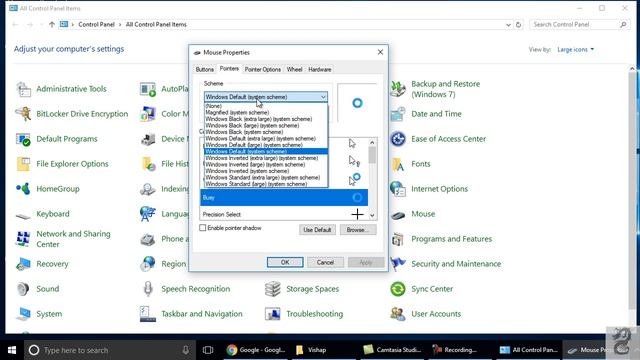Open Storage Spaces icon
The height and width of the screenshot is (360, 640).
click(x=273, y=289)
